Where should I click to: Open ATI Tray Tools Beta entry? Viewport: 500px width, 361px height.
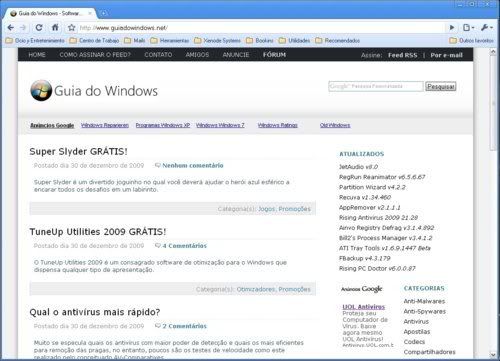tap(385, 248)
